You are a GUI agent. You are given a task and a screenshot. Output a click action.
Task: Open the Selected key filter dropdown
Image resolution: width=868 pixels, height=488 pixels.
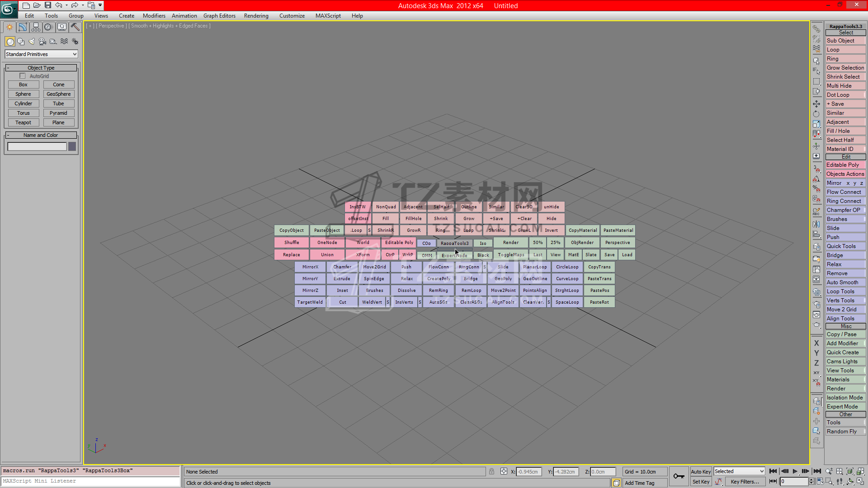pyautogui.click(x=739, y=472)
